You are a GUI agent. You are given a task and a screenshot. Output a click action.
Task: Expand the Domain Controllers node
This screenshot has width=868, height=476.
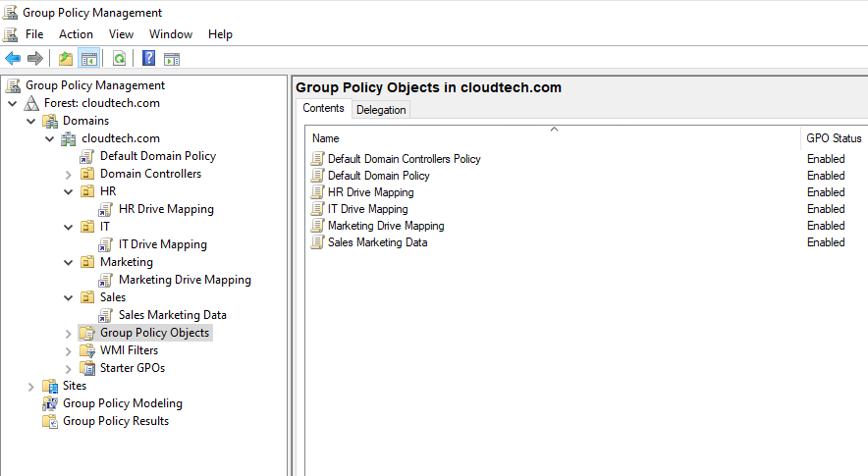[69, 174]
